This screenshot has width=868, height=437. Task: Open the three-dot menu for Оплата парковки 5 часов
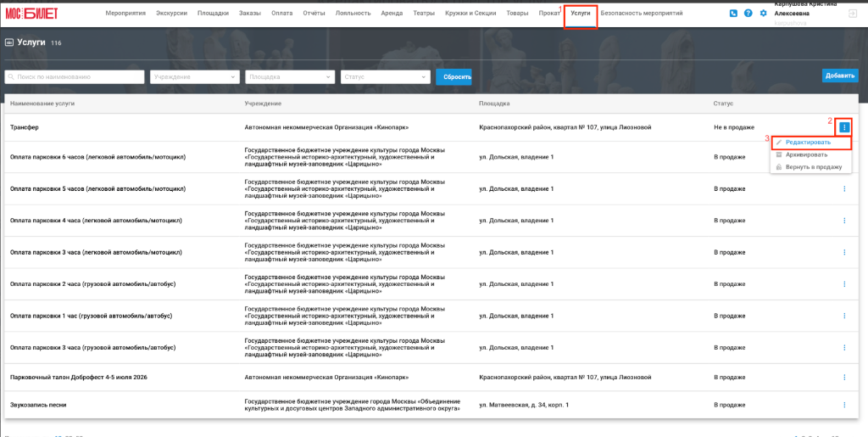click(844, 189)
